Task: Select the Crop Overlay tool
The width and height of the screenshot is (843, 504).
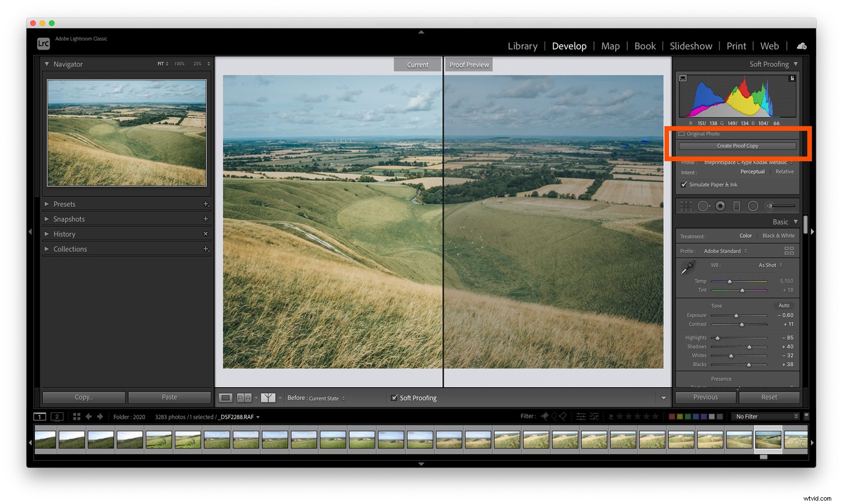Action: [x=686, y=206]
